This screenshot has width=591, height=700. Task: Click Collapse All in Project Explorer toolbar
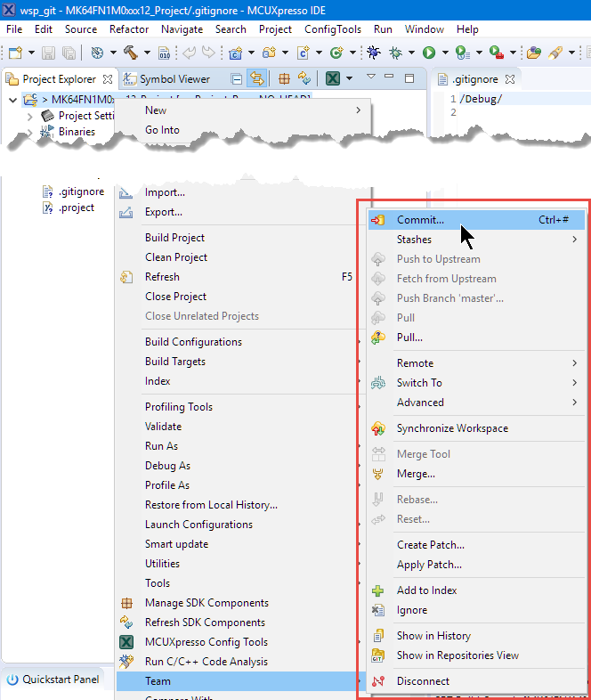pyautogui.click(x=236, y=78)
